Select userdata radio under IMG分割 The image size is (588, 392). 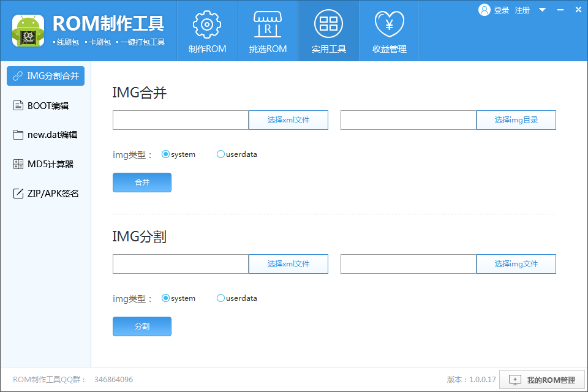click(x=221, y=298)
